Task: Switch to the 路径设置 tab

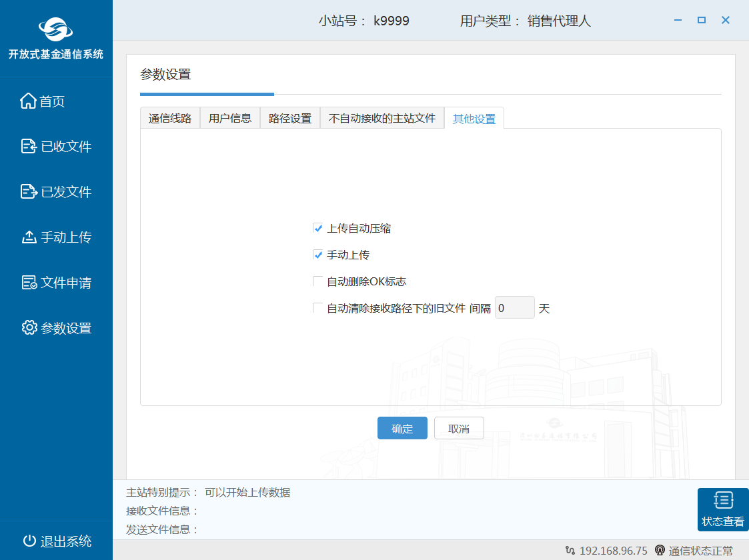Action: click(290, 118)
